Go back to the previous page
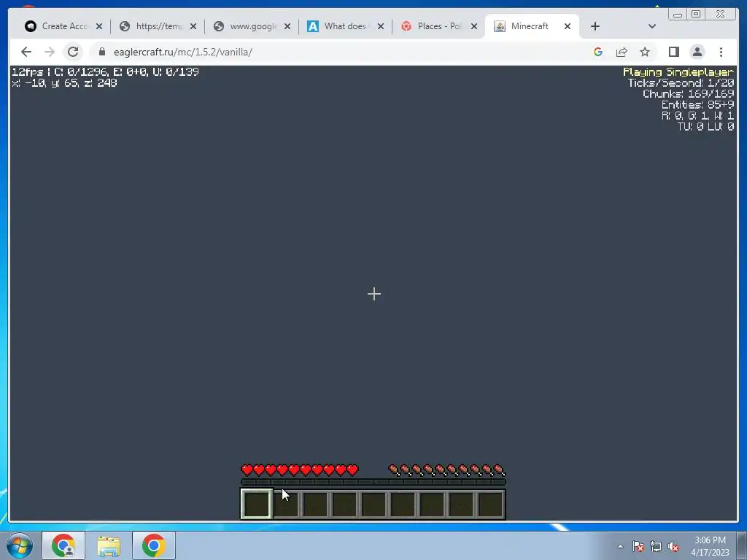Screen dimensions: 747x560 click(26, 52)
